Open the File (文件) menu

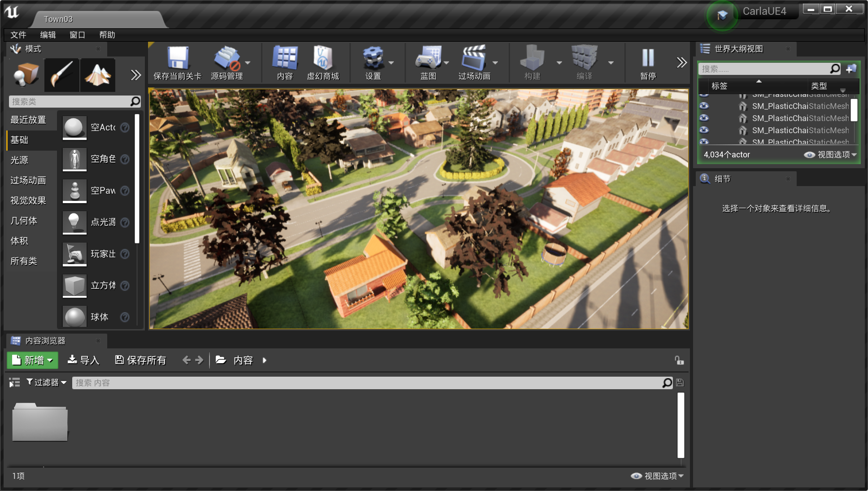18,35
